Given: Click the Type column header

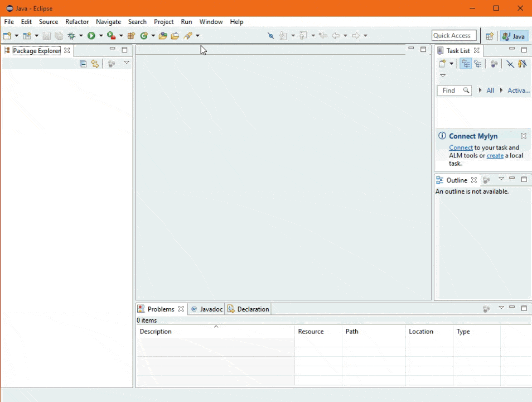Looking at the screenshot, I should click(x=477, y=331).
